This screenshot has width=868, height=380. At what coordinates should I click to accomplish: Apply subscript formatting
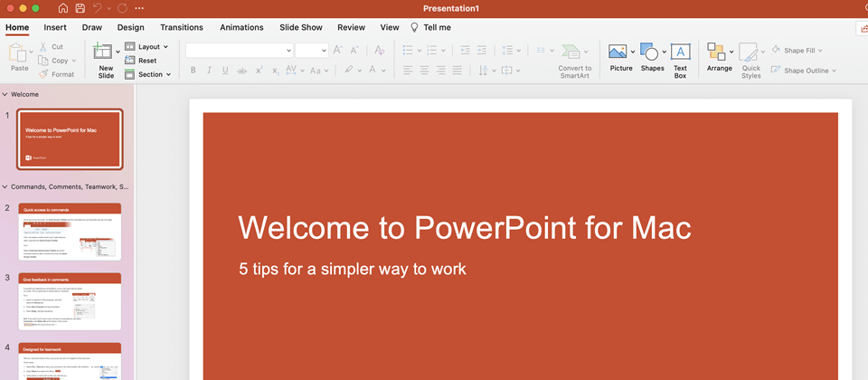275,71
